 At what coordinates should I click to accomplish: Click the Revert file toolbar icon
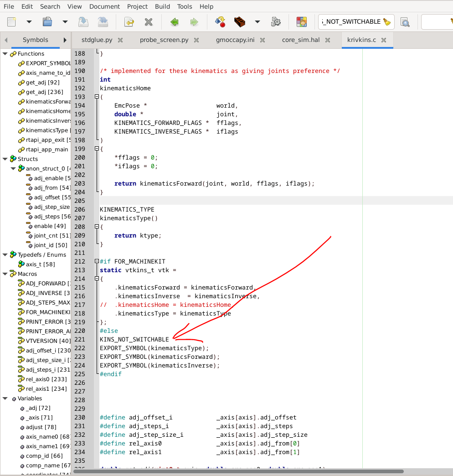(129, 21)
